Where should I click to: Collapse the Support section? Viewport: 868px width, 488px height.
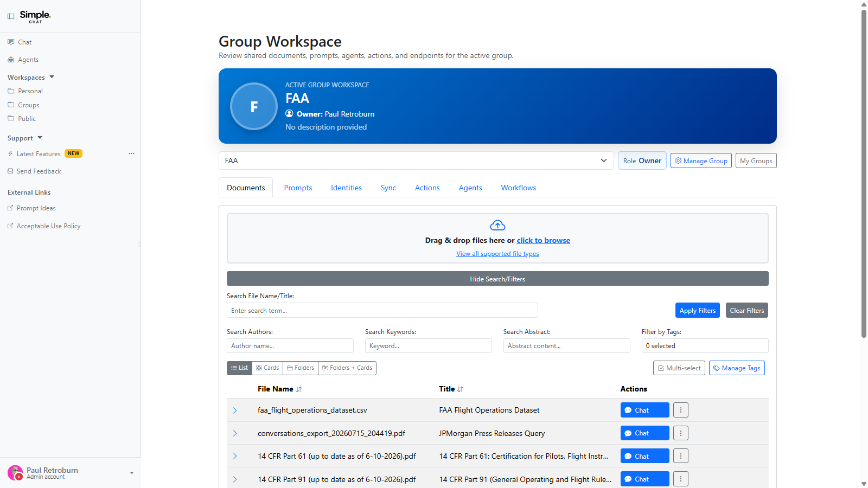click(25, 138)
